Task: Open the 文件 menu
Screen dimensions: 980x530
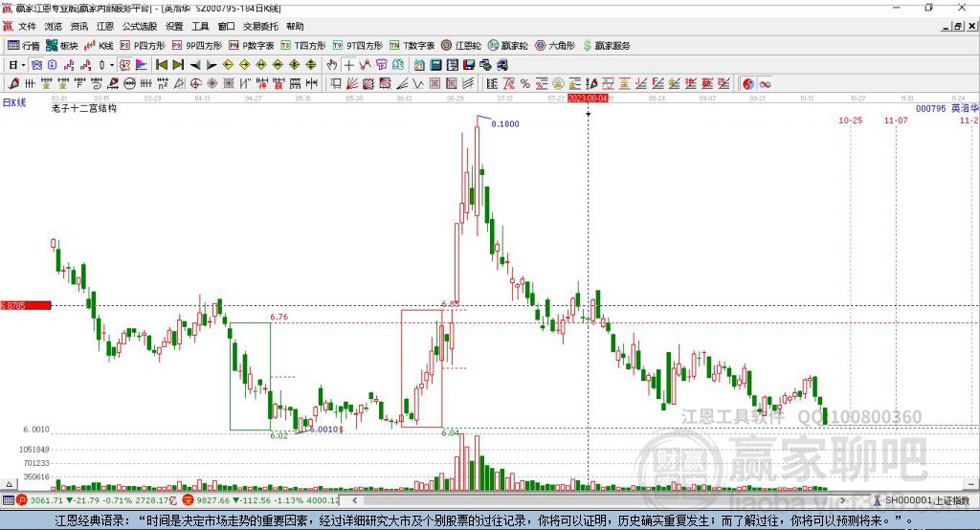Action: click(27, 26)
